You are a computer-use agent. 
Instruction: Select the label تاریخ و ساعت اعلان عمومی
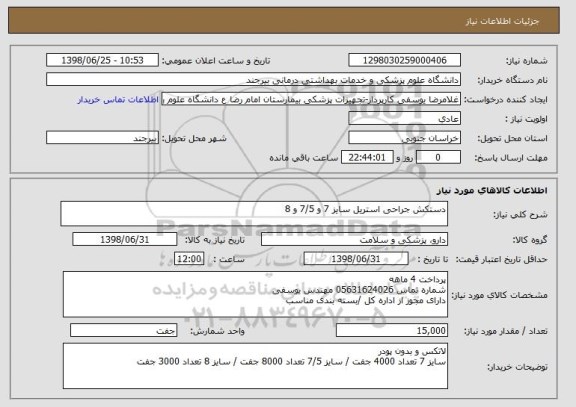click(x=216, y=61)
